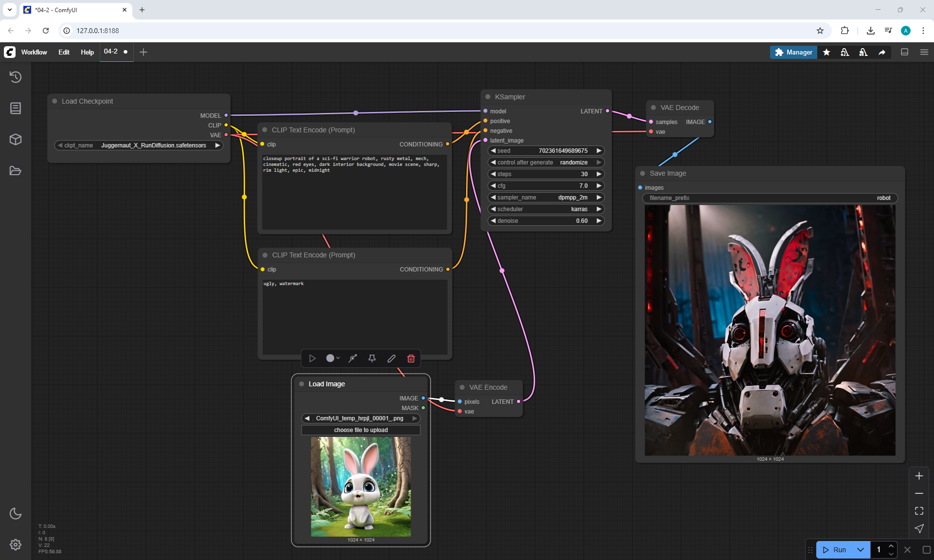Open the queue history sidebar icon
This screenshot has width=934, height=560.
[x=16, y=77]
